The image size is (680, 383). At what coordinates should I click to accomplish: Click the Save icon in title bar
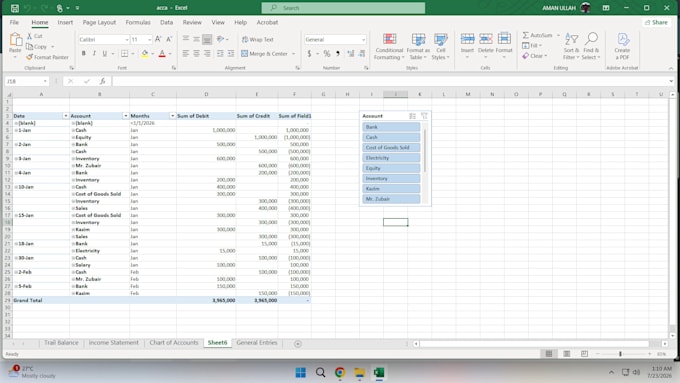[x=15, y=8]
